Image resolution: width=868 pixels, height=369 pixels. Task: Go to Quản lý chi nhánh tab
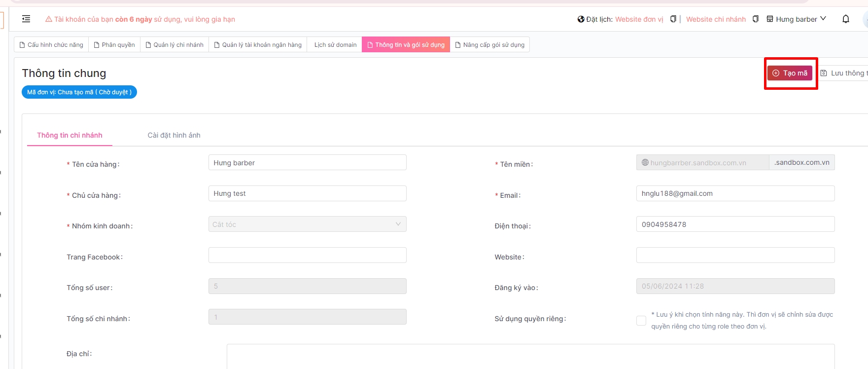click(x=174, y=45)
